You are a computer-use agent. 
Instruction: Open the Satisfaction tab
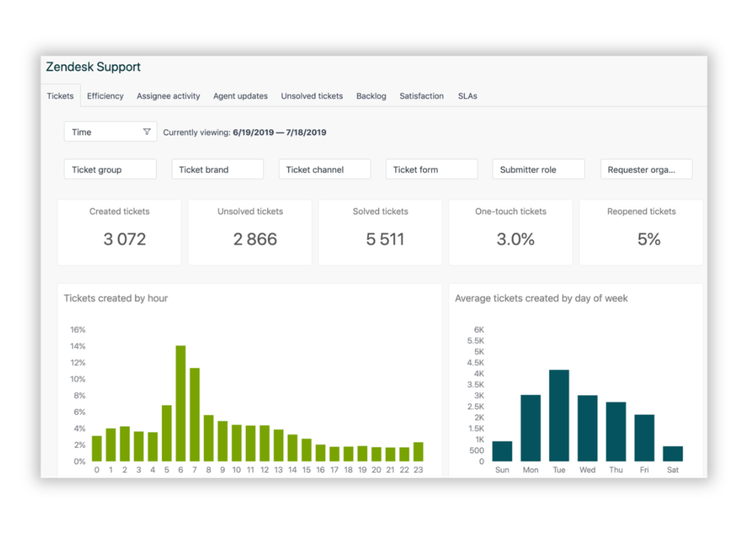click(x=421, y=96)
